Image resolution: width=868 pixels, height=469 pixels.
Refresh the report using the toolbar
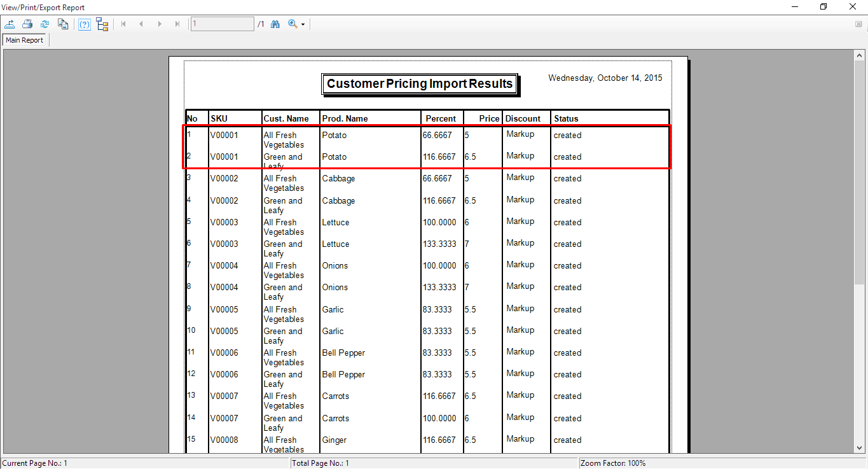coord(45,24)
